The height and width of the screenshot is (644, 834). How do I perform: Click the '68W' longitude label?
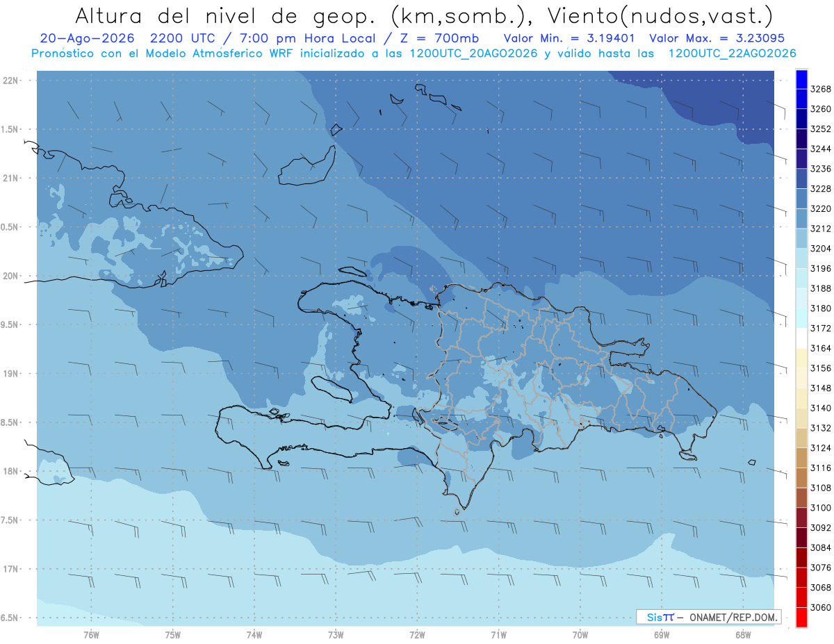tap(743, 635)
